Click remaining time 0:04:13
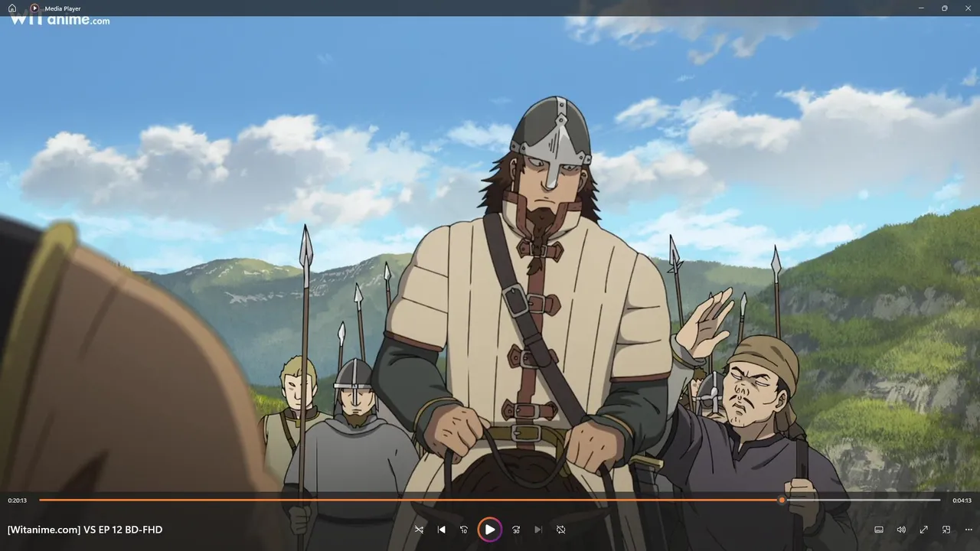Image resolution: width=980 pixels, height=551 pixels. pyautogui.click(x=962, y=500)
